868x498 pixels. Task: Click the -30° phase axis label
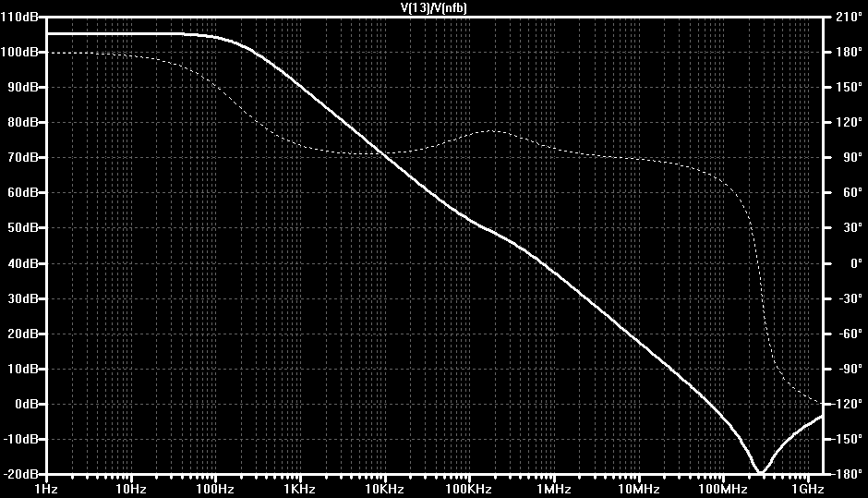pos(850,298)
